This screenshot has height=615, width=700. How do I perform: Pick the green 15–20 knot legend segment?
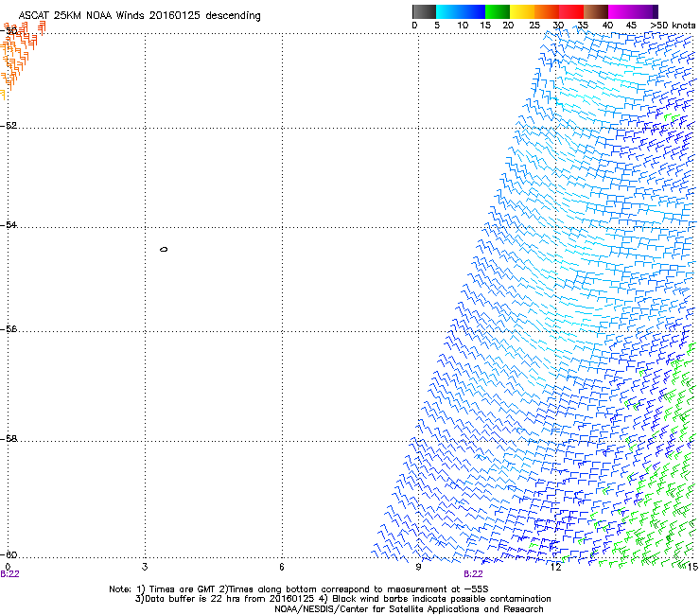498,11
